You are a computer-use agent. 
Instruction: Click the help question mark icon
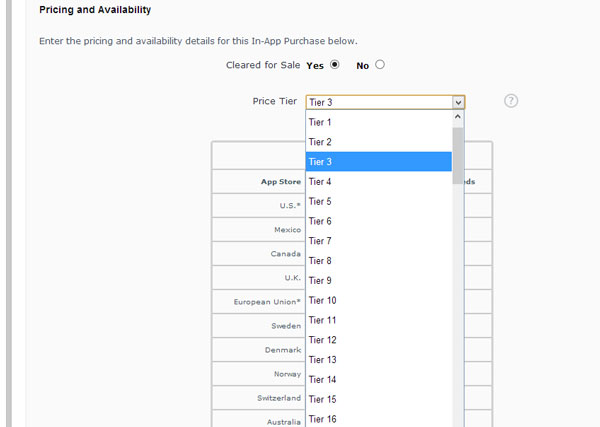[511, 101]
